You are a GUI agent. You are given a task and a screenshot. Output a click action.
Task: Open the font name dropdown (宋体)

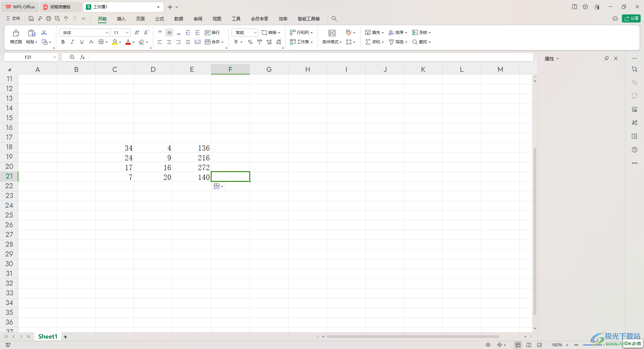pos(107,33)
